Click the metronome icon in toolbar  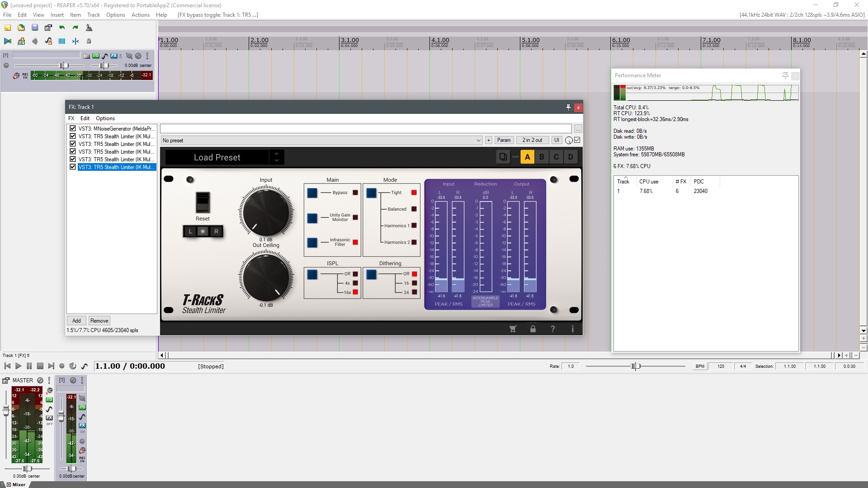[89, 28]
